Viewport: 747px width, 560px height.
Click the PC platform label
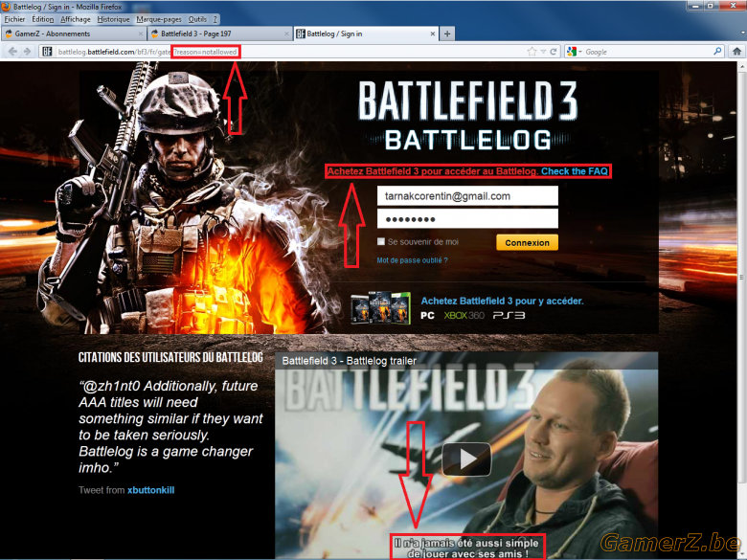pyautogui.click(x=427, y=315)
